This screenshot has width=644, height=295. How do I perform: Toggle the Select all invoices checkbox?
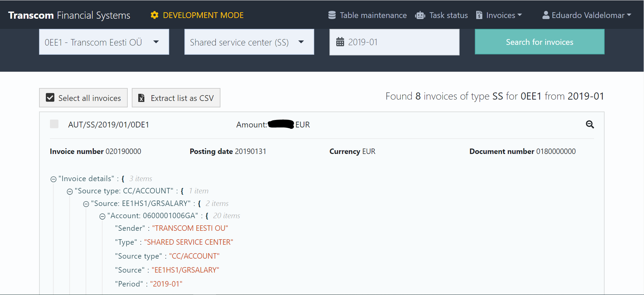pyautogui.click(x=50, y=98)
